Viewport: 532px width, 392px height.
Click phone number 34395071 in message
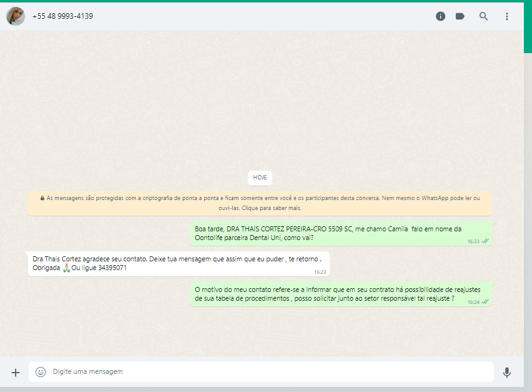[x=112, y=268]
